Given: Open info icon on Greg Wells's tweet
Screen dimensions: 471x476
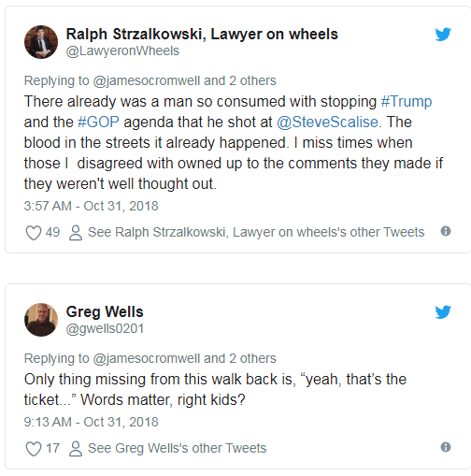Looking at the screenshot, I should point(446,447).
